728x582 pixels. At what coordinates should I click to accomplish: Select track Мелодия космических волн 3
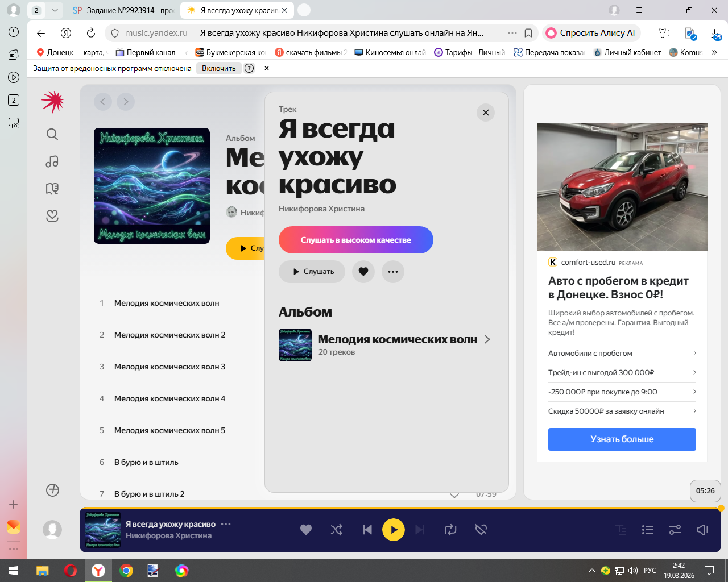pyautogui.click(x=169, y=367)
